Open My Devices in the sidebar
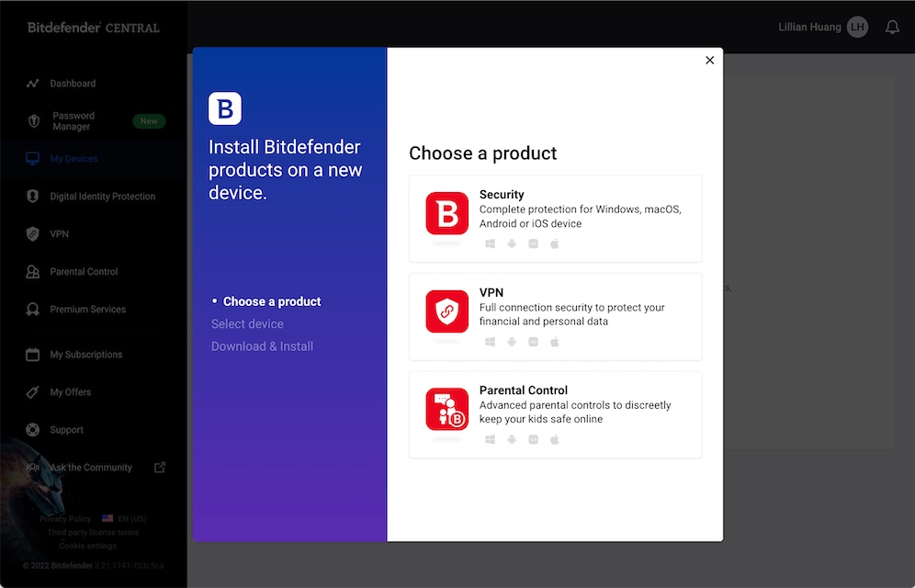 pos(94,159)
